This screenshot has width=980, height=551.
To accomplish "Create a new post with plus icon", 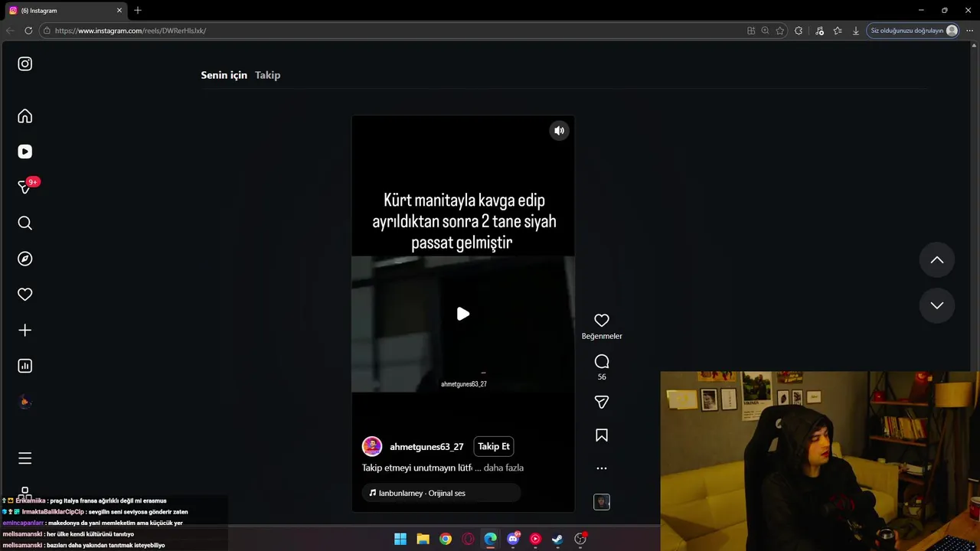I will click(x=25, y=330).
